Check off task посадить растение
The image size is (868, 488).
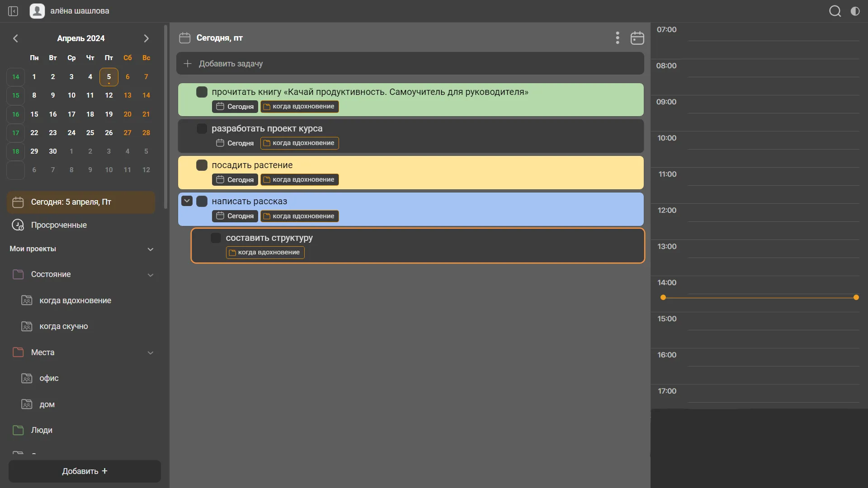202,165
